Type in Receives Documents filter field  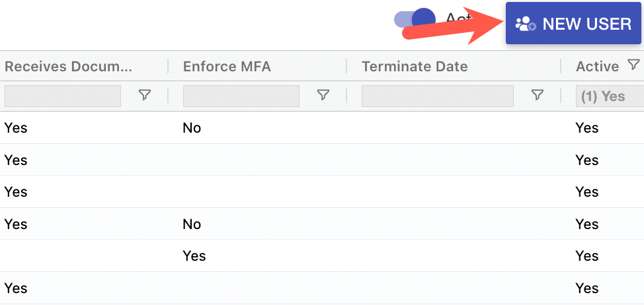[x=63, y=96]
